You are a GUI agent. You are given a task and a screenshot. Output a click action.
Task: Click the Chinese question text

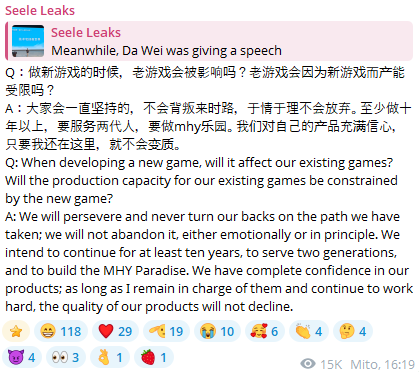pyautogui.click(x=205, y=81)
